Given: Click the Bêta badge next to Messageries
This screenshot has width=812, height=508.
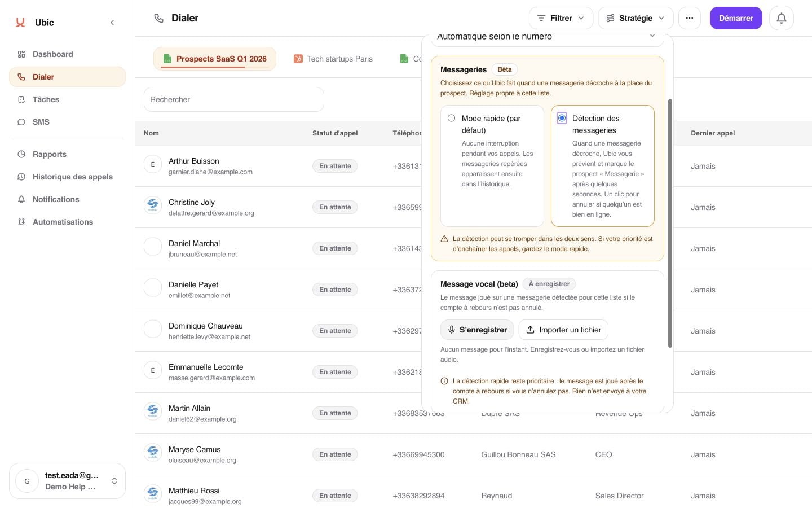Looking at the screenshot, I should coord(505,69).
